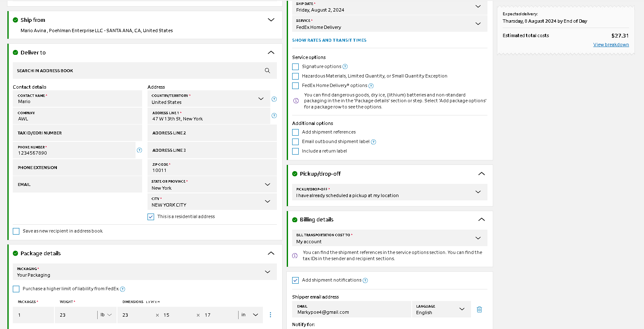Click Show rates and transit times link
This screenshot has height=329, width=644.
pyautogui.click(x=329, y=40)
